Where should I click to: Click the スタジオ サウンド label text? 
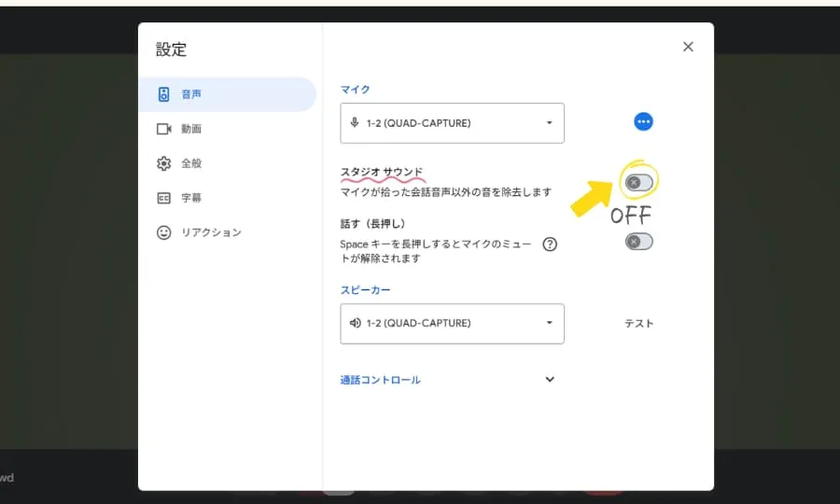382,173
